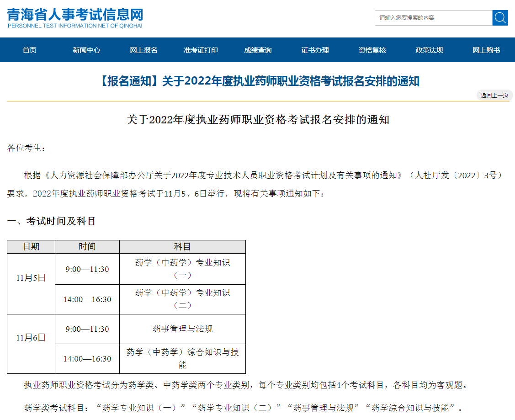This screenshot has height=420, width=515.
Task: Click 资格复核 in the top menu
Action: tap(372, 50)
